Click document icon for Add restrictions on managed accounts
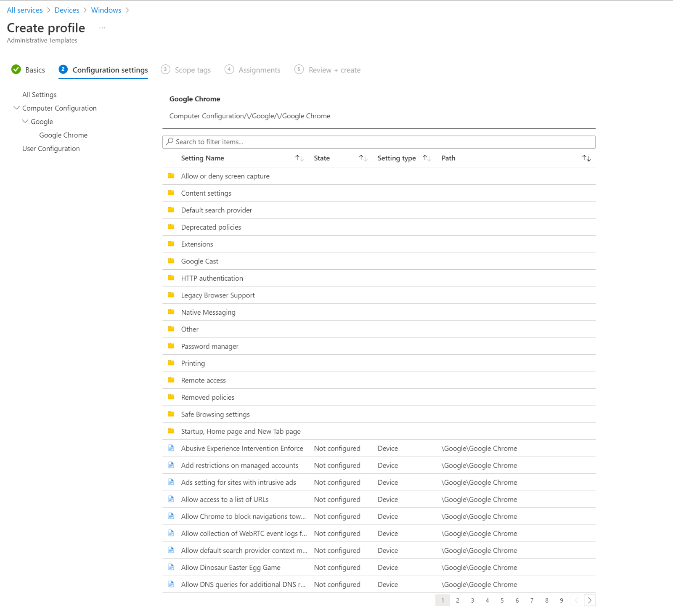Image resolution: width=673 pixels, height=616 pixels. coord(171,465)
